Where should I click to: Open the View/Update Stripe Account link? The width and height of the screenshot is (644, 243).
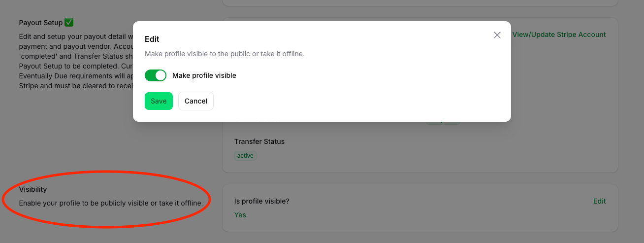pos(559,35)
